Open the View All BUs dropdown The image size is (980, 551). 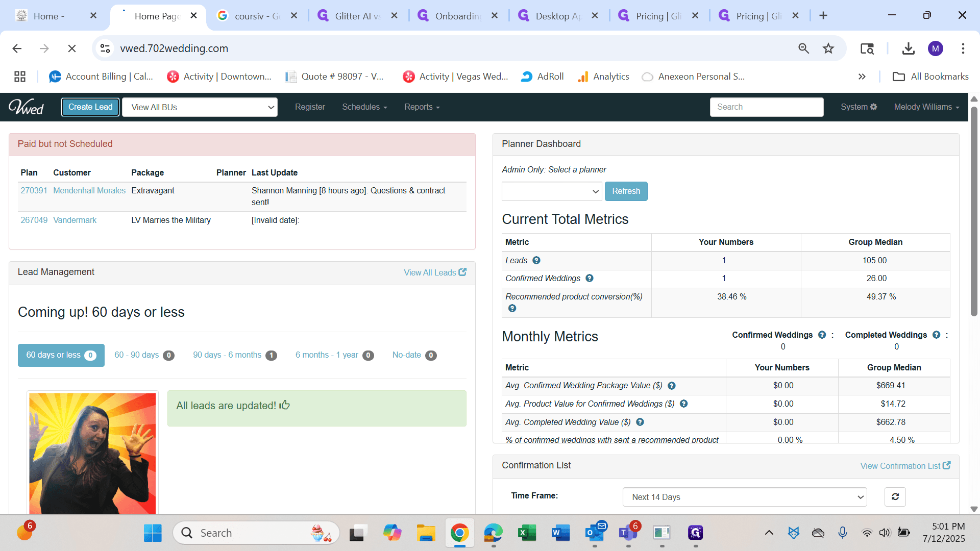coord(200,107)
